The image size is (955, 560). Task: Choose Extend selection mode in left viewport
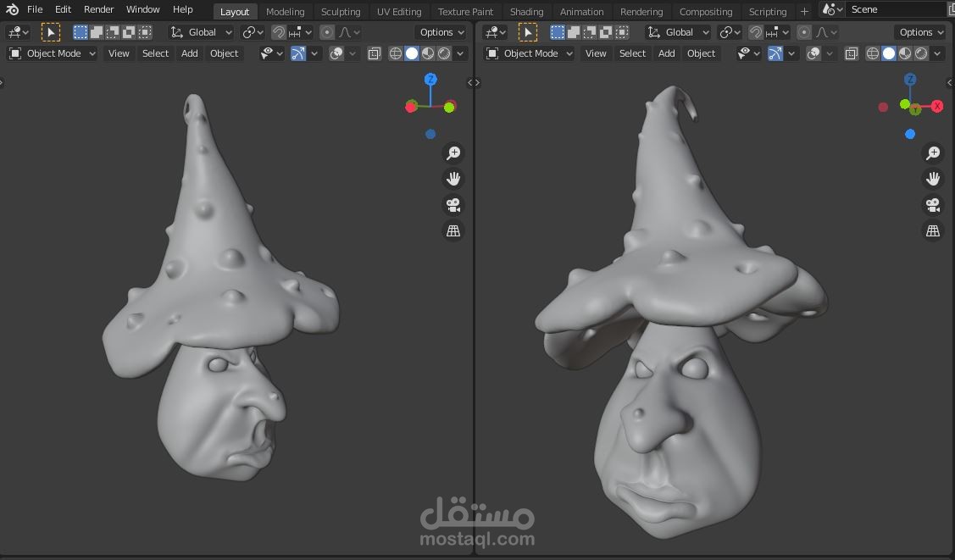(97, 32)
